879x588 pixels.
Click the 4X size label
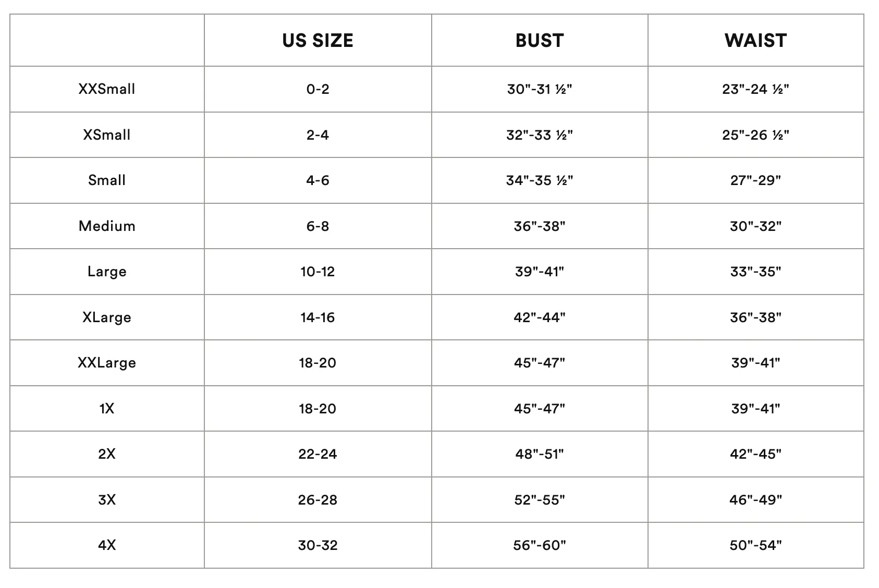107,545
